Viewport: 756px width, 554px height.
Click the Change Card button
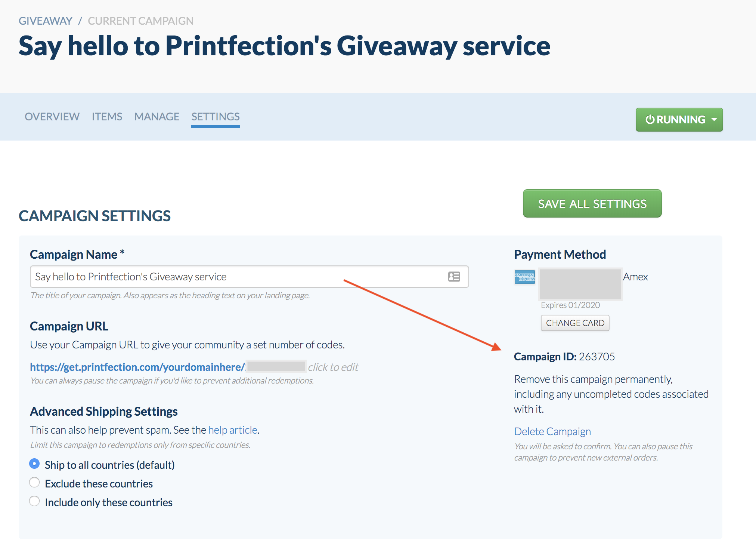(x=575, y=323)
